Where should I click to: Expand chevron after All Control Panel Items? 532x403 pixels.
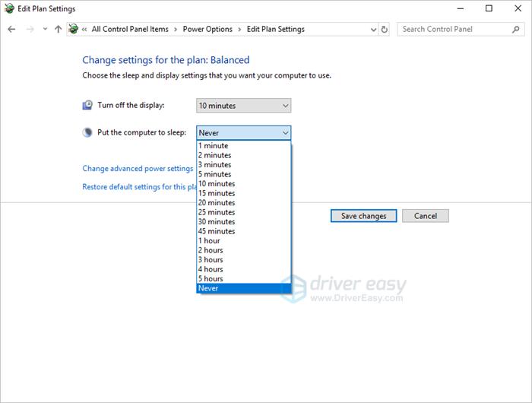(x=176, y=30)
